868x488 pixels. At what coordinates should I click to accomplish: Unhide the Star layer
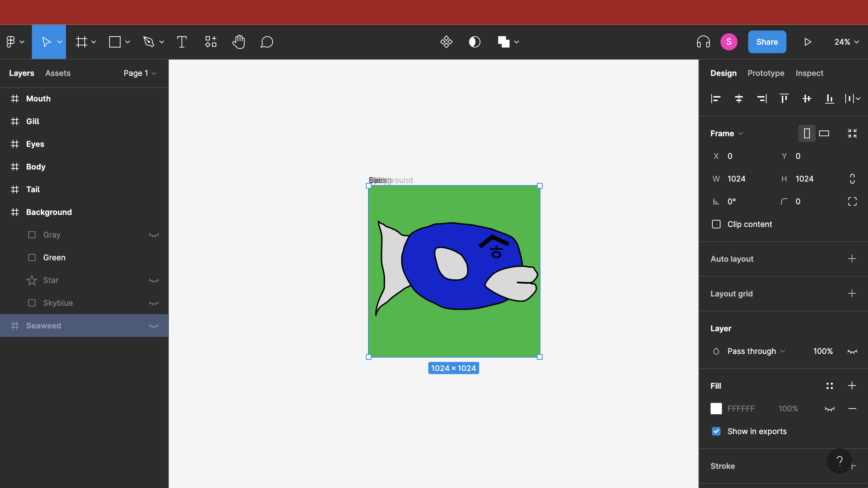[x=154, y=280]
